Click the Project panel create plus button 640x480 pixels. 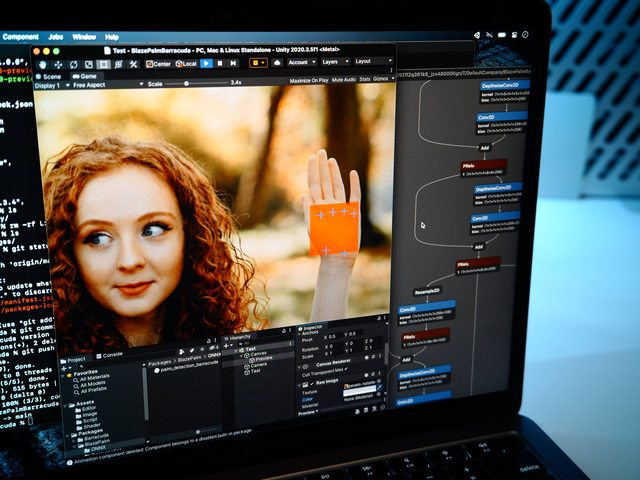pyautogui.click(x=64, y=368)
